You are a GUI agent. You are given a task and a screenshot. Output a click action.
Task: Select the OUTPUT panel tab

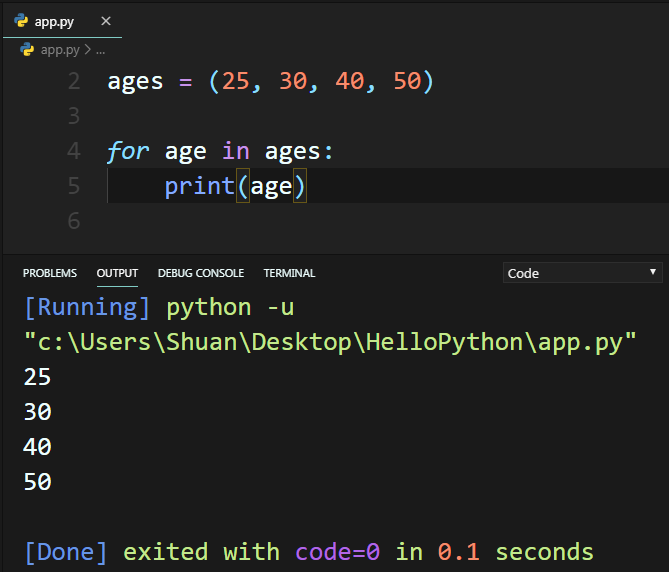tap(117, 273)
